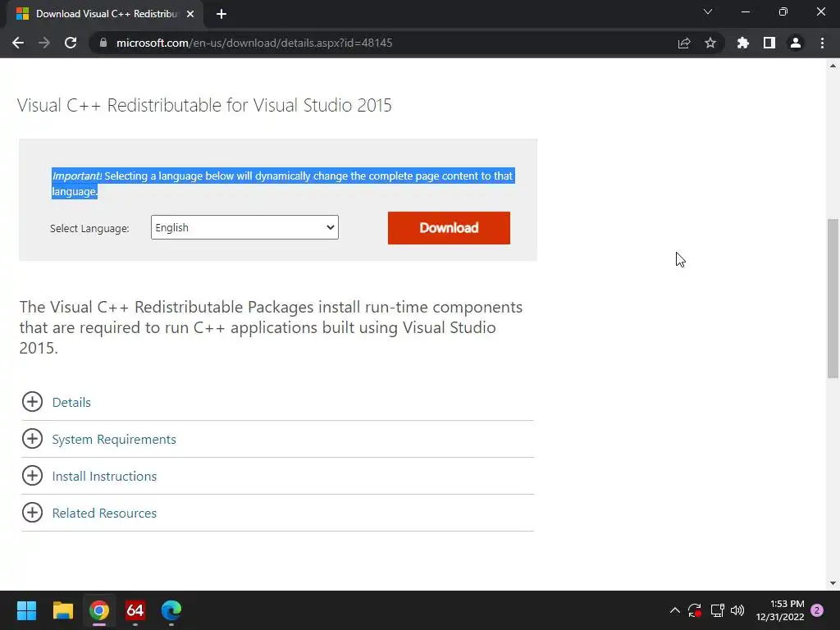Open Microsoft Edge from taskbar

171,610
